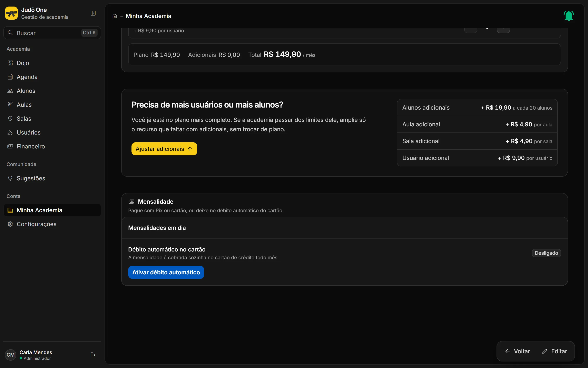The width and height of the screenshot is (588, 368).
Task: Click the Minha Academia breadcrumb title
Action: (148, 16)
